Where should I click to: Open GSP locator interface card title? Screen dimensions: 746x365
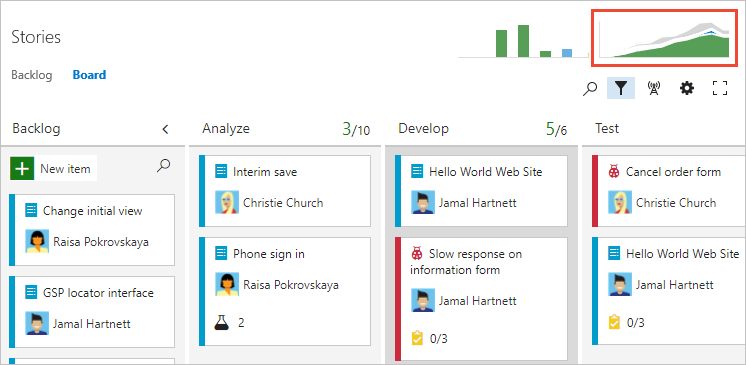coord(98,293)
